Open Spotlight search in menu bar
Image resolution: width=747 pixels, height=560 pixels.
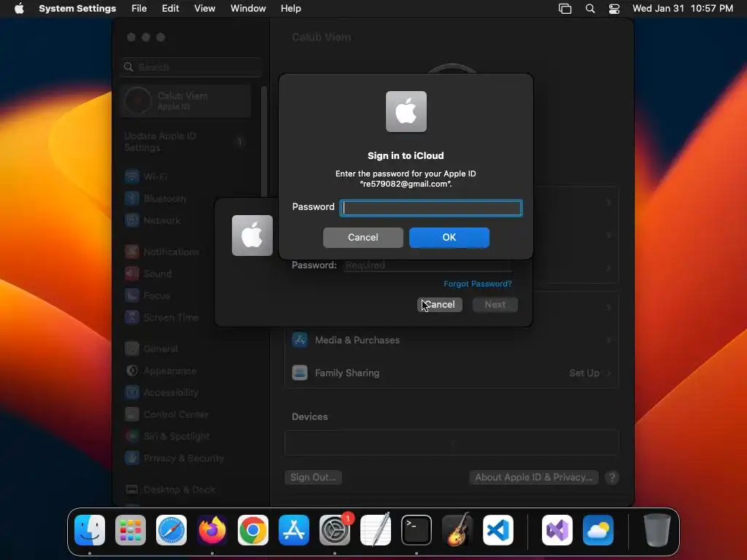(x=589, y=9)
